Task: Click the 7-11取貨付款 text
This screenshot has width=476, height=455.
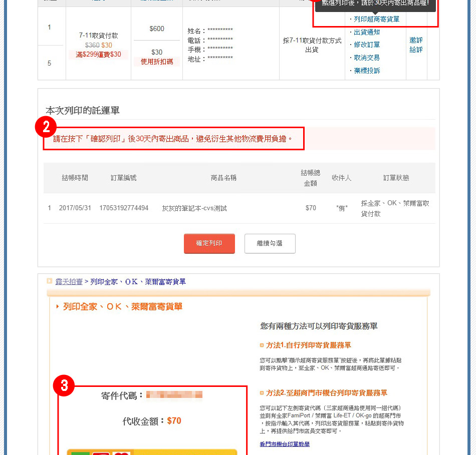Action: [x=98, y=36]
